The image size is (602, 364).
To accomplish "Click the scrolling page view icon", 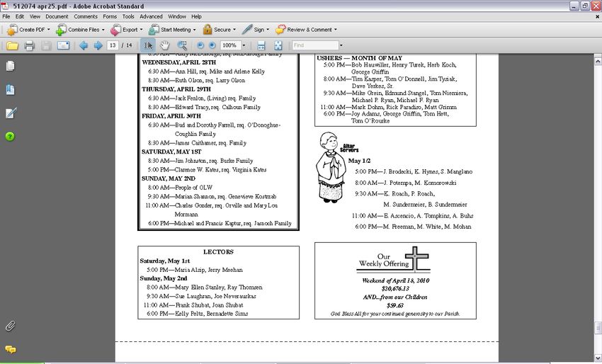I will (x=261, y=45).
